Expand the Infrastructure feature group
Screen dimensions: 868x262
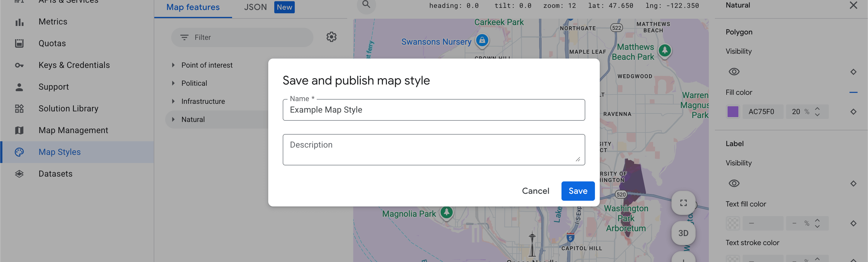[x=173, y=101]
